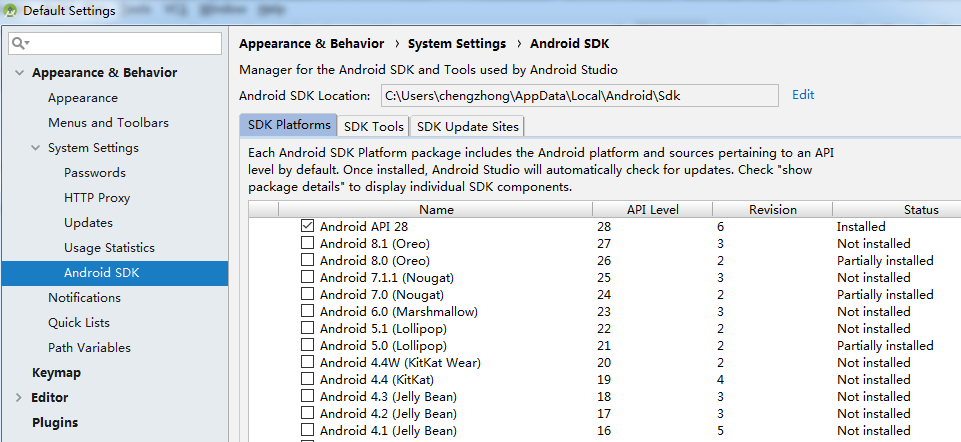Image resolution: width=961 pixels, height=442 pixels.
Task: Select Plugins in the settings tree
Action: coord(55,423)
